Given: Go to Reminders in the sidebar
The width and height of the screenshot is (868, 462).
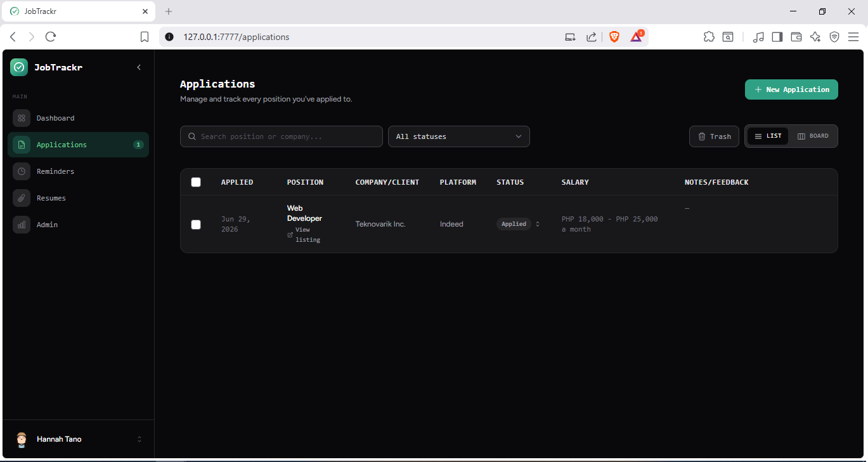Looking at the screenshot, I should (x=78, y=171).
